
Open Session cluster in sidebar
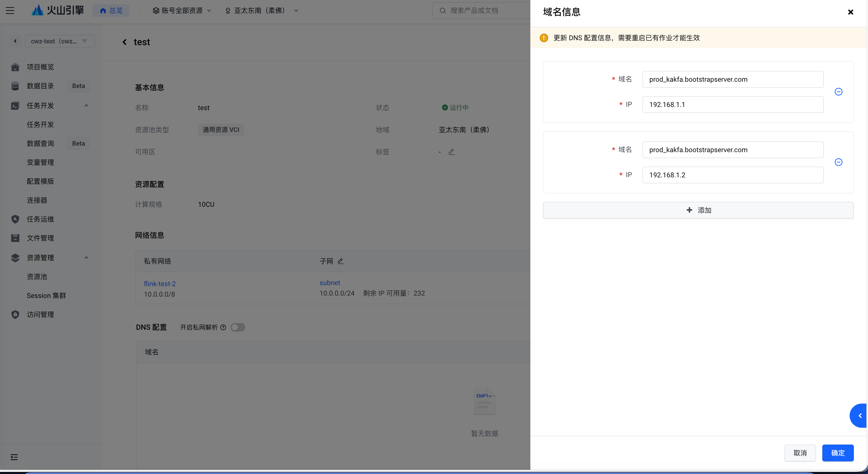click(x=46, y=295)
